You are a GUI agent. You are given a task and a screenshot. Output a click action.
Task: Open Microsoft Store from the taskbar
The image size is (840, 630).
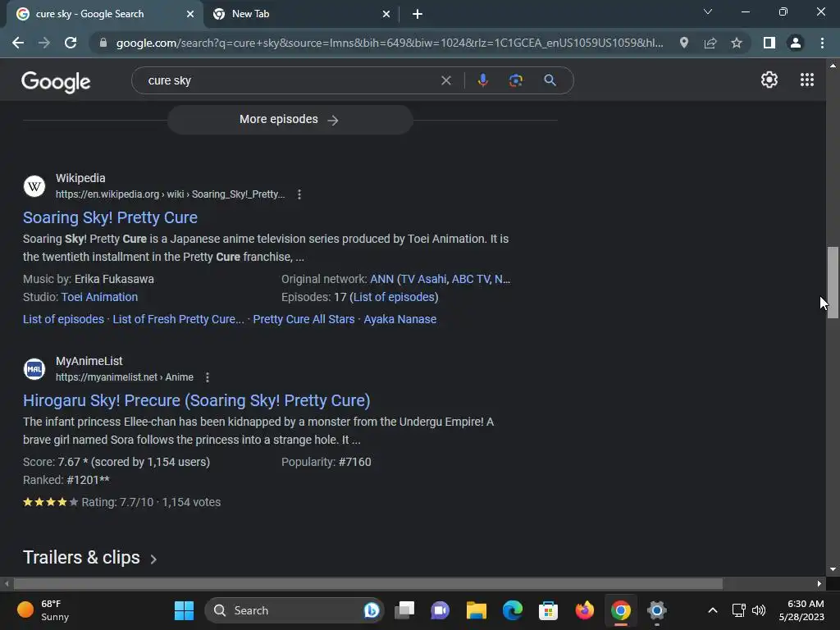[548, 610]
